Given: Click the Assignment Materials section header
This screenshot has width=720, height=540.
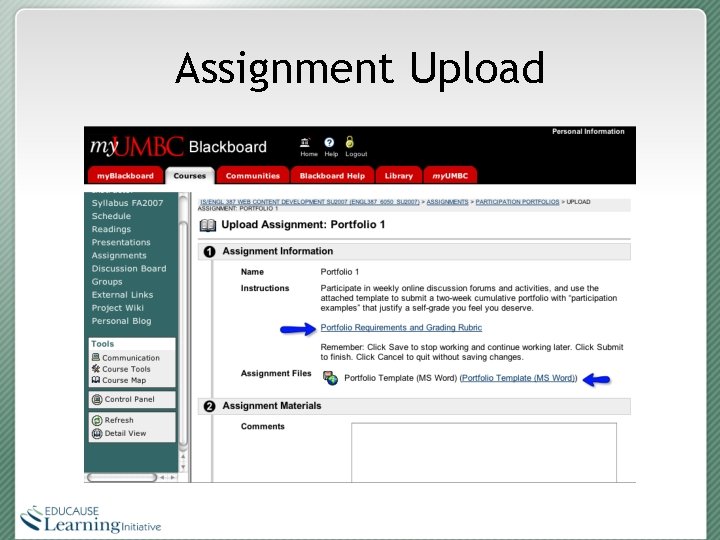Looking at the screenshot, I should point(414,406).
